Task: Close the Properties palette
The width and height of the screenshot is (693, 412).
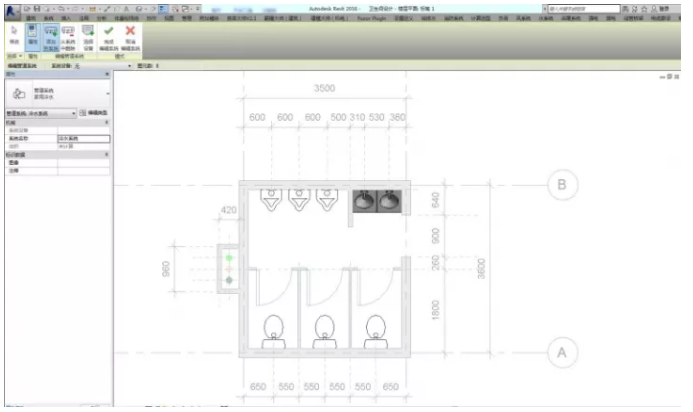Action: (x=107, y=74)
